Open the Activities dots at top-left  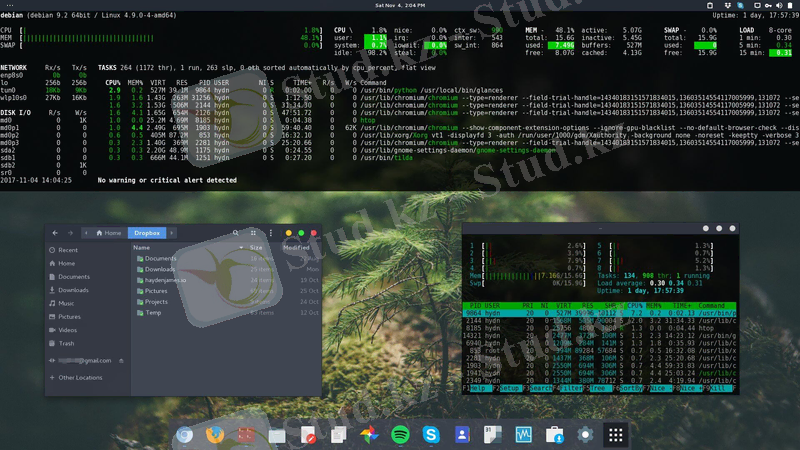[x=9, y=5]
